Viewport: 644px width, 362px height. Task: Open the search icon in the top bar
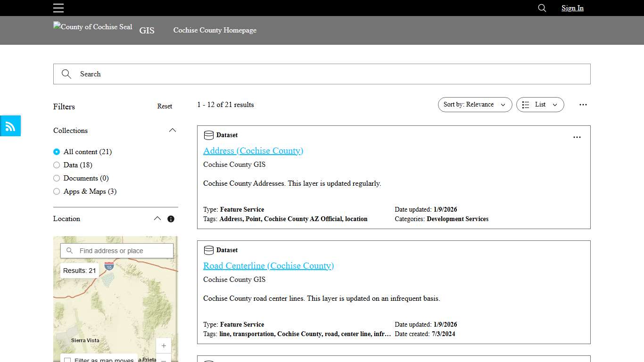click(541, 8)
